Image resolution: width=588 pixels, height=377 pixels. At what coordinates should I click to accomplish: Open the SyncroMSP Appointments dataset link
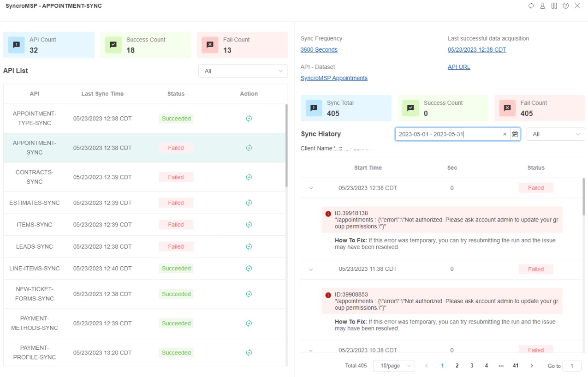334,78
